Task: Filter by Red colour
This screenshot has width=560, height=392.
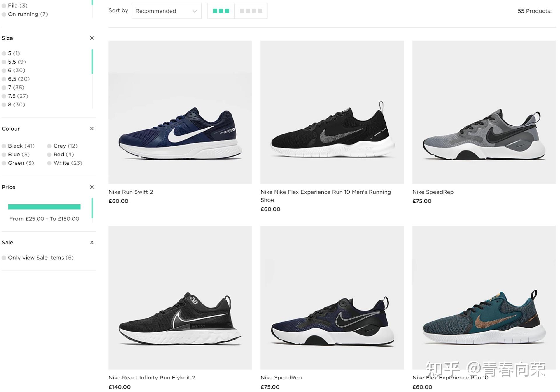Action: tap(61, 154)
